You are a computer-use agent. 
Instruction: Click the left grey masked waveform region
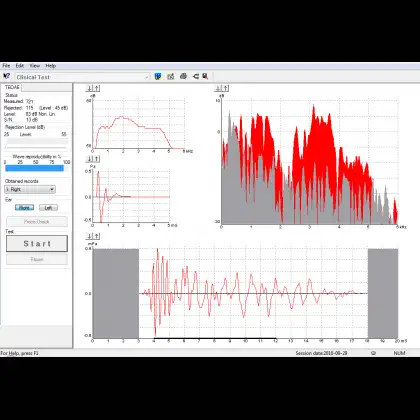tap(116, 293)
